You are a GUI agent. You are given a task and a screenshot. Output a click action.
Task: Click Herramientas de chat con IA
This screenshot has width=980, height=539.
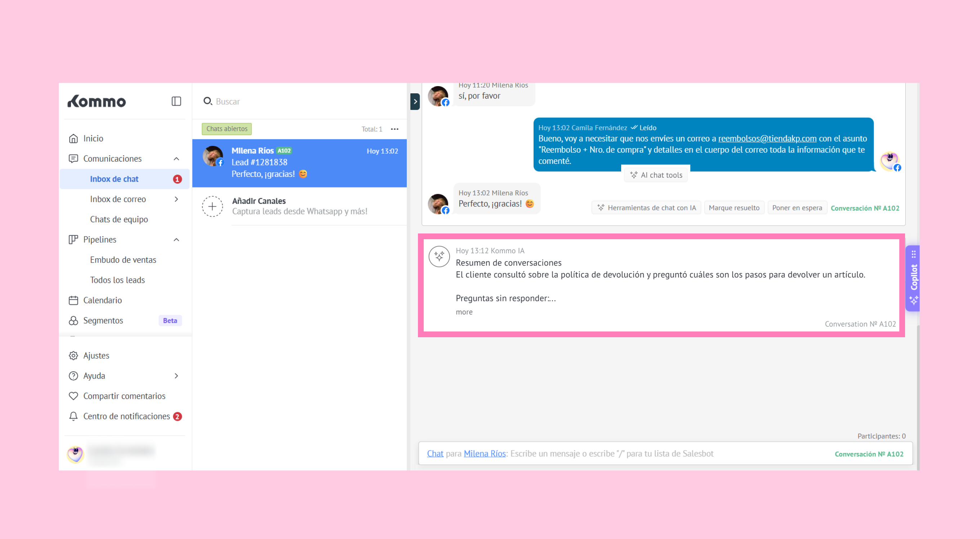[x=646, y=208]
